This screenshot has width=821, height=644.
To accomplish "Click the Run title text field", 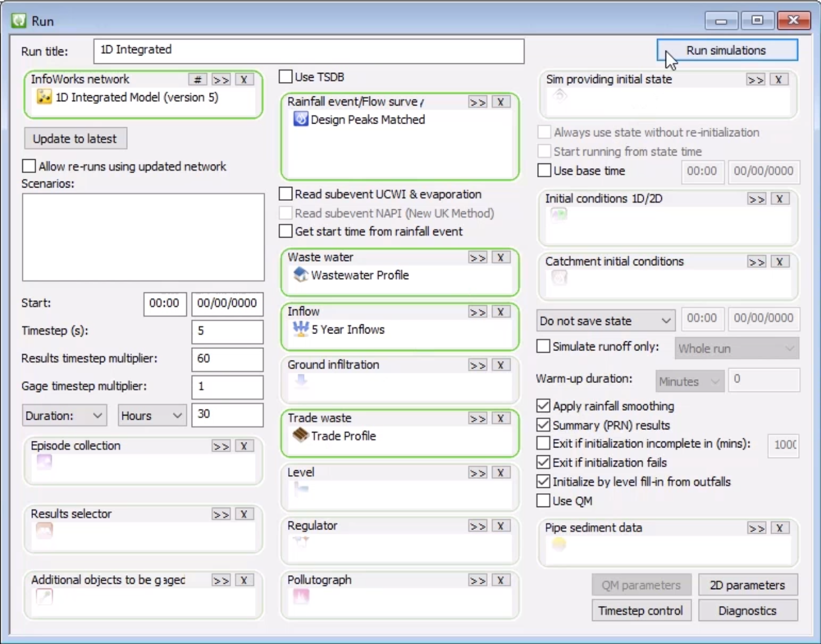I will pos(309,51).
